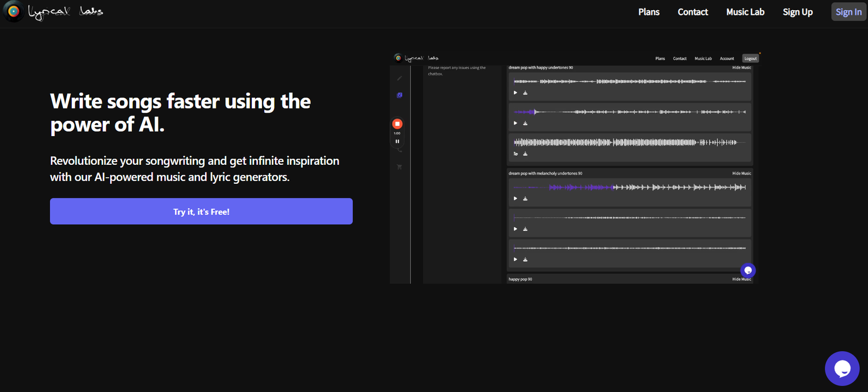Image resolution: width=868 pixels, height=392 pixels.
Task: Open the Contact link in the main page header
Action: tap(692, 12)
